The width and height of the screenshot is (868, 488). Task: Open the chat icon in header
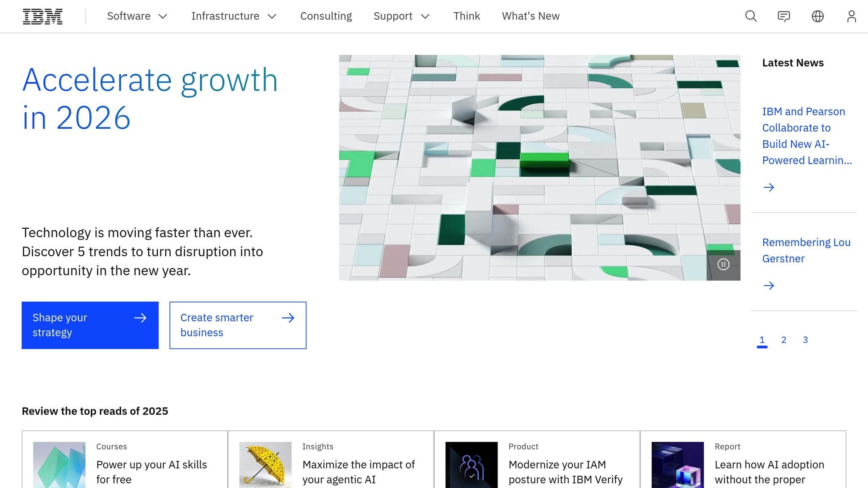[784, 16]
